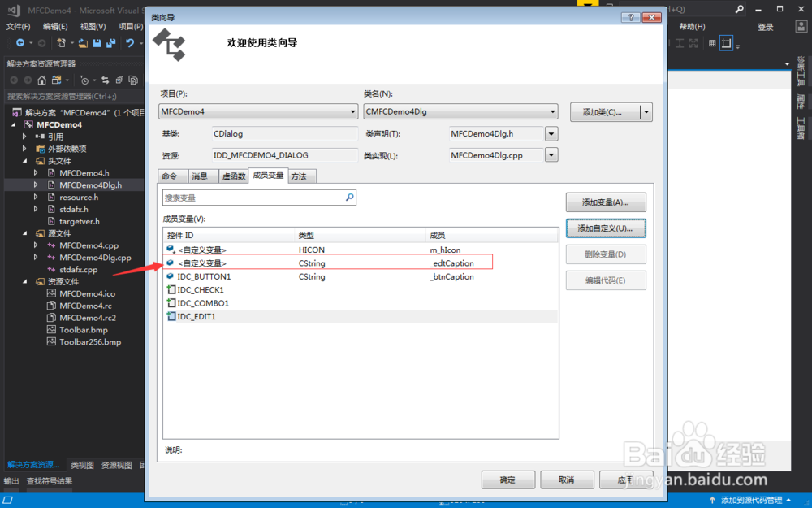Click the New Project toolbar icon
Image resolution: width=812 pixels, height=508 pixels.
click(x=62, y=43)
